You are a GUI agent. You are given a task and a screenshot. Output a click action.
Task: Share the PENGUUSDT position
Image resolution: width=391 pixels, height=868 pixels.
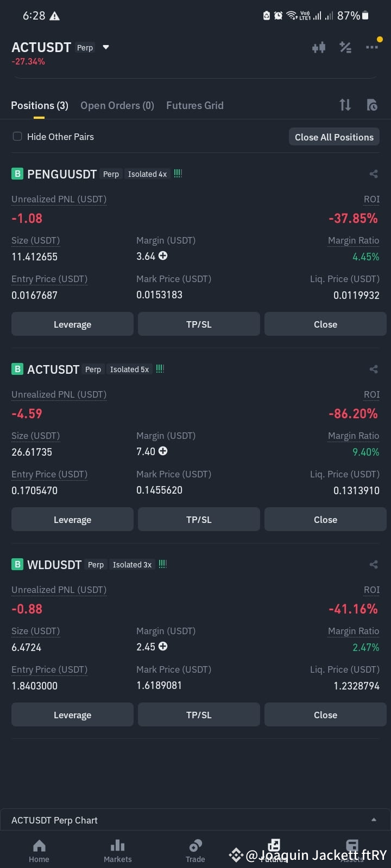(373, 174)
